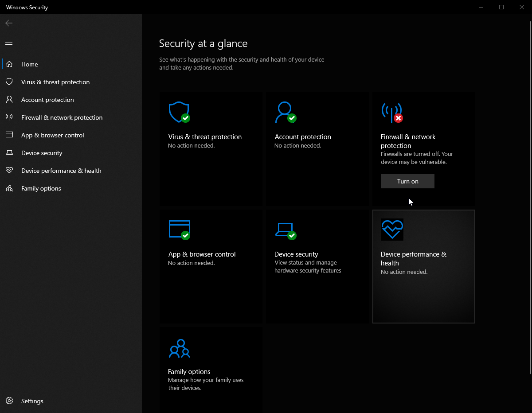Image resolution: width=532 pixels, height=413 pixels.
Task: Close the Windows Security window
Action: (522, 7)
